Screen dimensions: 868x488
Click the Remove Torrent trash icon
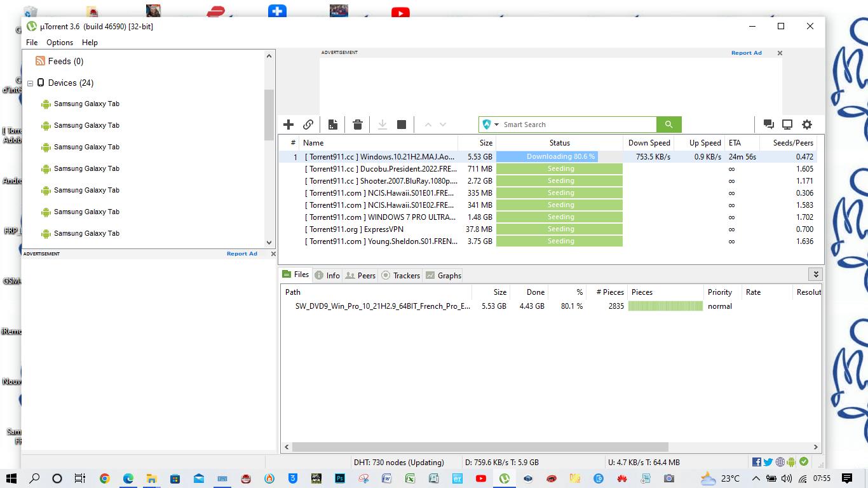pyautogui.click(x=358, y=125)
